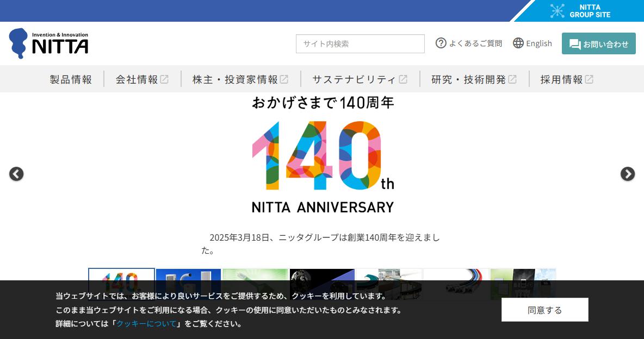Click the colorful 140th anniversary banner image
The width and height of the screenshot is (644, 339).
point(323,156)
